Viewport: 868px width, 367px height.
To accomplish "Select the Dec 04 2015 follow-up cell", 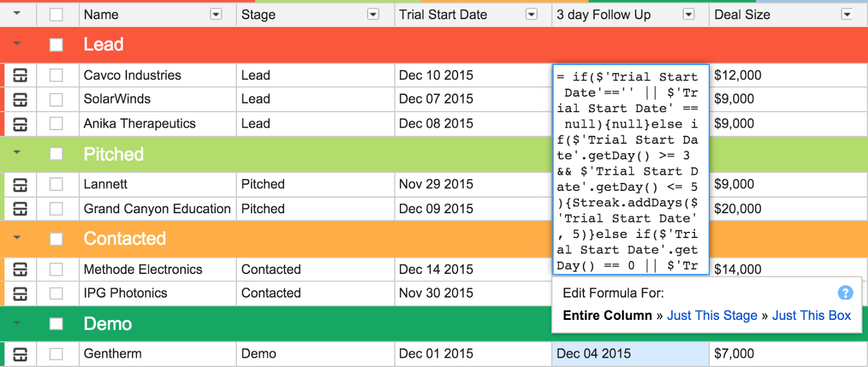I will 631,354.
